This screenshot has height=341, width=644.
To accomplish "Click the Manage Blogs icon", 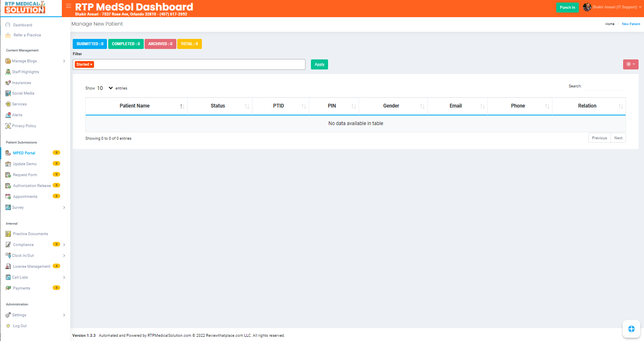I will click(8, 61).
